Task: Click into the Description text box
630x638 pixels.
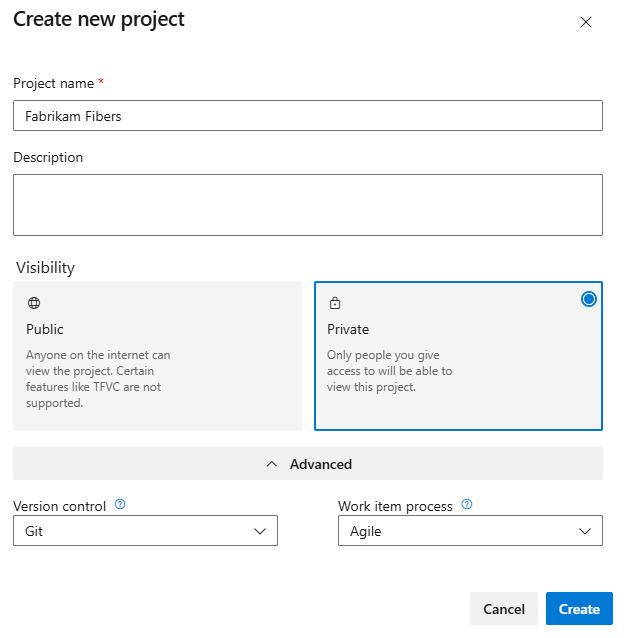Action: pos(308,205)
